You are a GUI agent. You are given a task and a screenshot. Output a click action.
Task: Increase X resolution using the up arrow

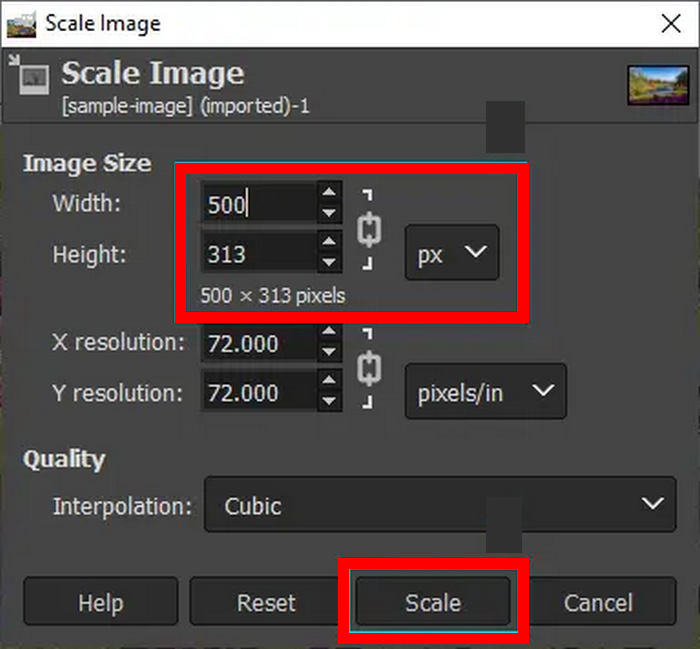tap(329, 332)
